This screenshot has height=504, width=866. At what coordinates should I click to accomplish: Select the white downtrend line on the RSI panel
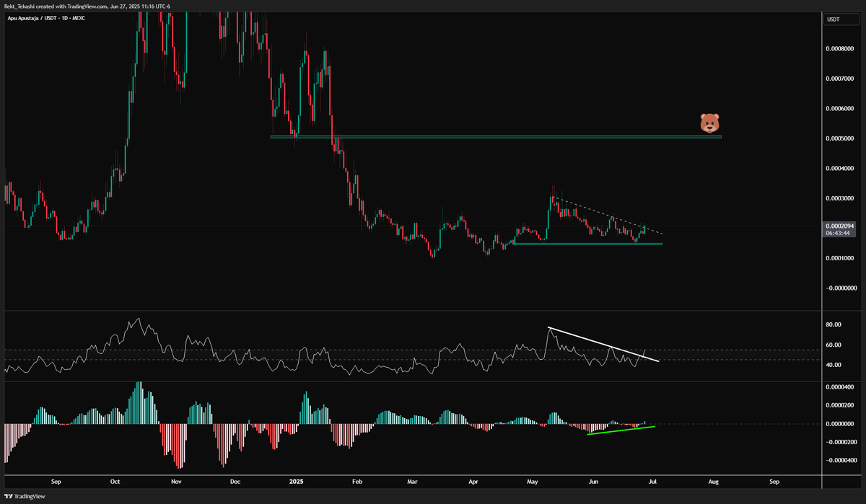click(603, 342)
